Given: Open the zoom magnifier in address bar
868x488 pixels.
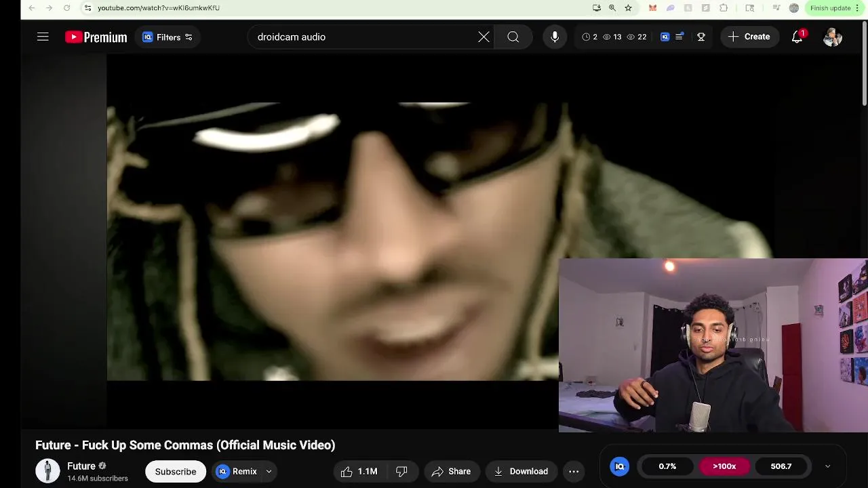Looking at the screenshot, I should pos(612,8).
